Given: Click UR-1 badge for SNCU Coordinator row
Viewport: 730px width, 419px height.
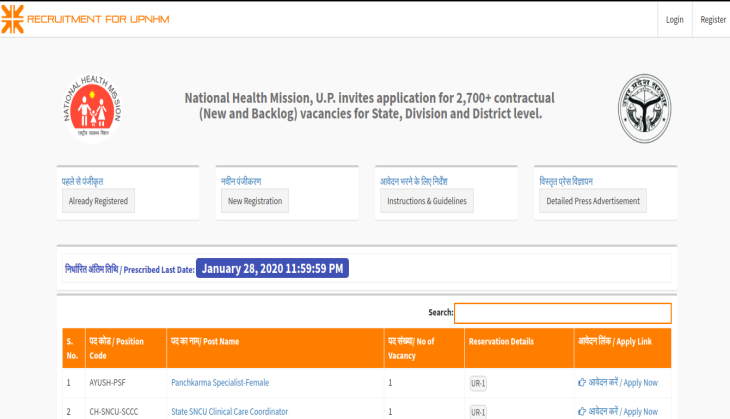Looking at the screenshot, I should 478,412.
